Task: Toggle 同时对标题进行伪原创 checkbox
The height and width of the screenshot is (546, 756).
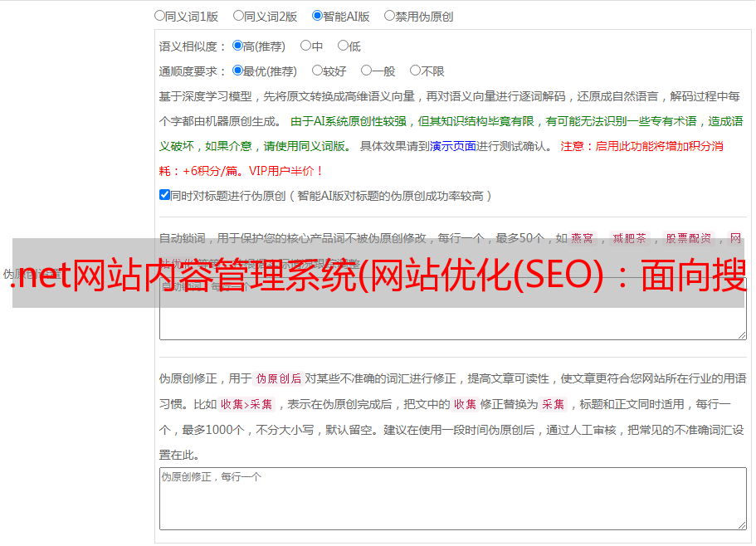Action: point(164,195)
